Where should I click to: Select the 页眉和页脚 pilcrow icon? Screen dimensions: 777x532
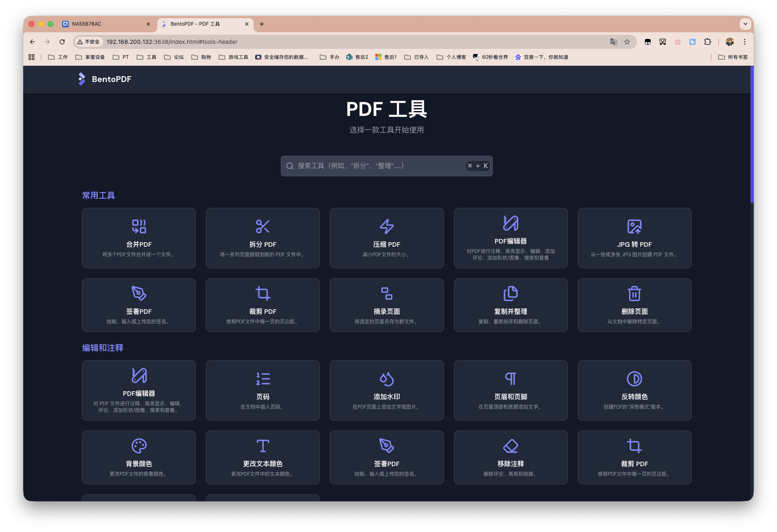pyautogui.click(x=510, y=379)
